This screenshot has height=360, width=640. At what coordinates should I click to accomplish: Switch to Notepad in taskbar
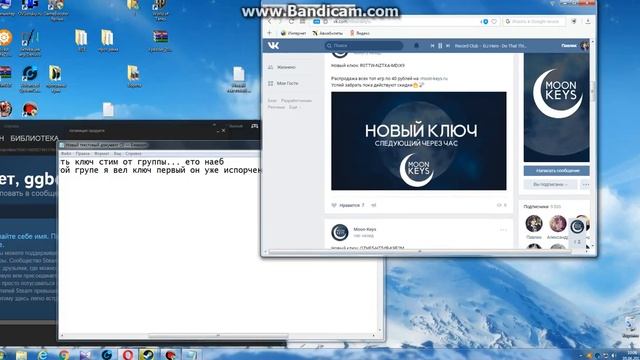[191, 355]
